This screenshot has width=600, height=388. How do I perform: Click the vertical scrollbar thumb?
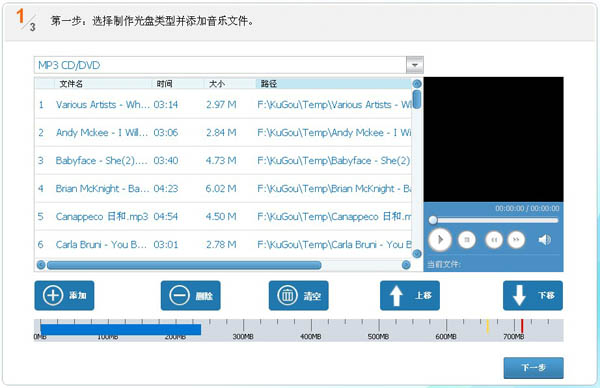417,99
